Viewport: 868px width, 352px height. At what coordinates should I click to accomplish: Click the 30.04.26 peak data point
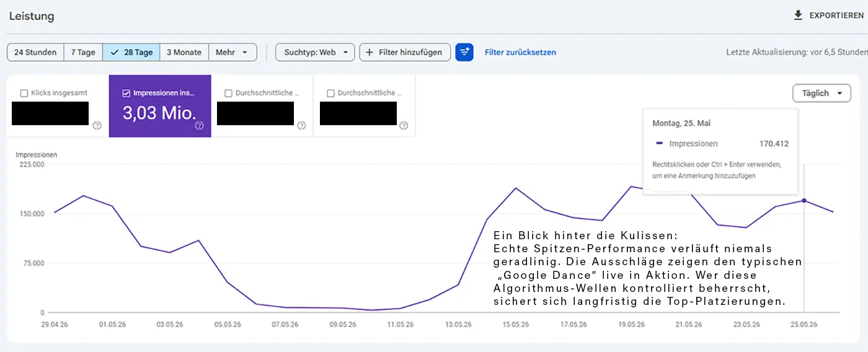click(83, 196)
